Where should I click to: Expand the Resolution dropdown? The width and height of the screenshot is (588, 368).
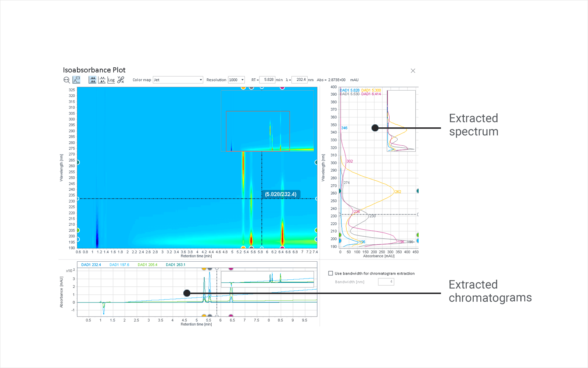(x=236, y=80)
